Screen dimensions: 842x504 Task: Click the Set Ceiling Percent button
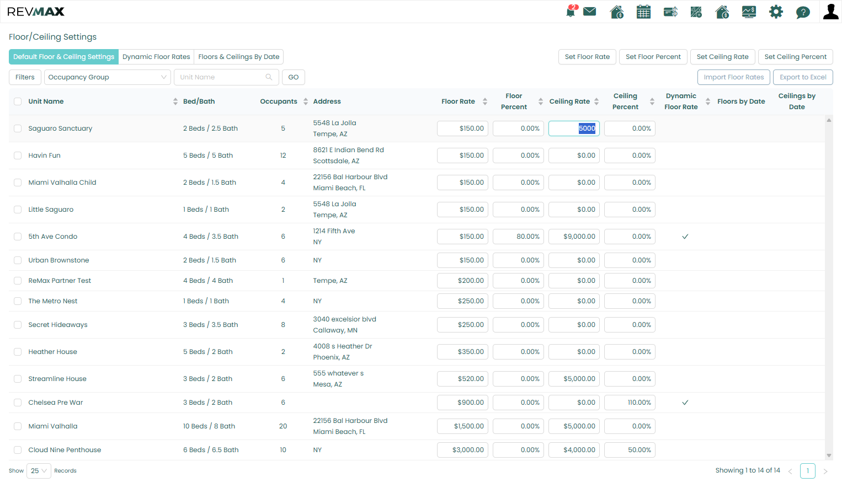(x=796, y=57)
